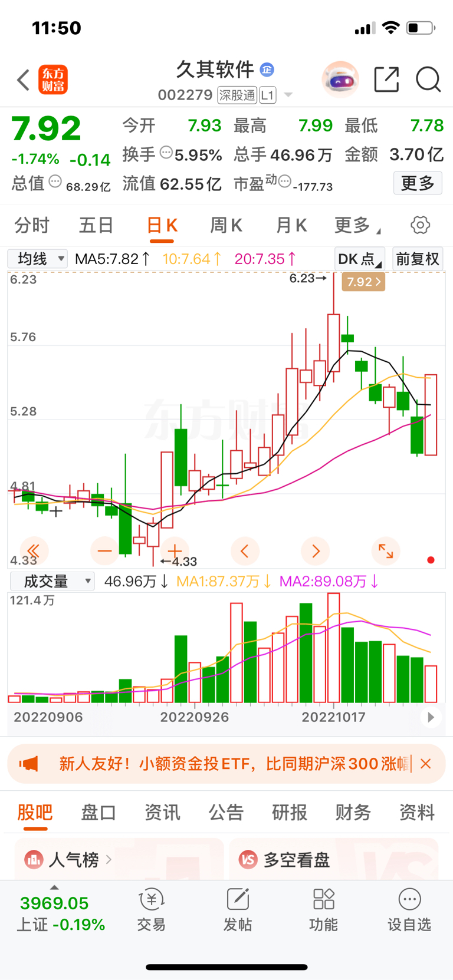Screen dimensions: 453x980
Task: Tap the 20:7.35 moving average value
Action: tap(265, 259)
